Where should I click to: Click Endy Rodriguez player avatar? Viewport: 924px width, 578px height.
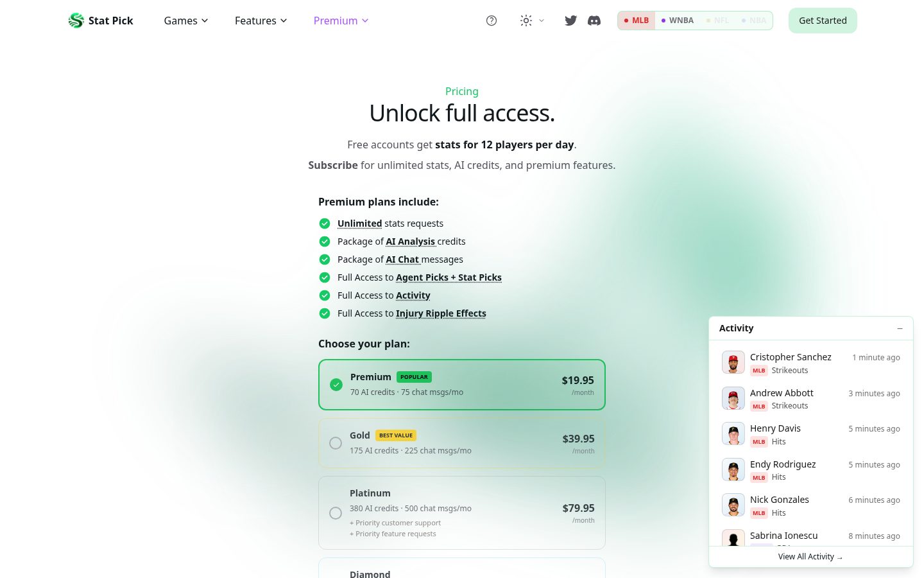click(733, 470)
